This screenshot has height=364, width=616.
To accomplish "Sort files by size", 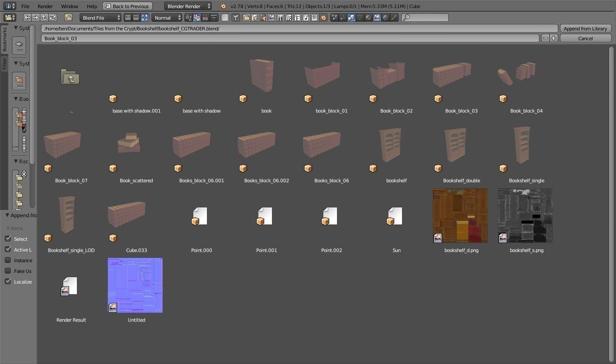I will (214, 18).
